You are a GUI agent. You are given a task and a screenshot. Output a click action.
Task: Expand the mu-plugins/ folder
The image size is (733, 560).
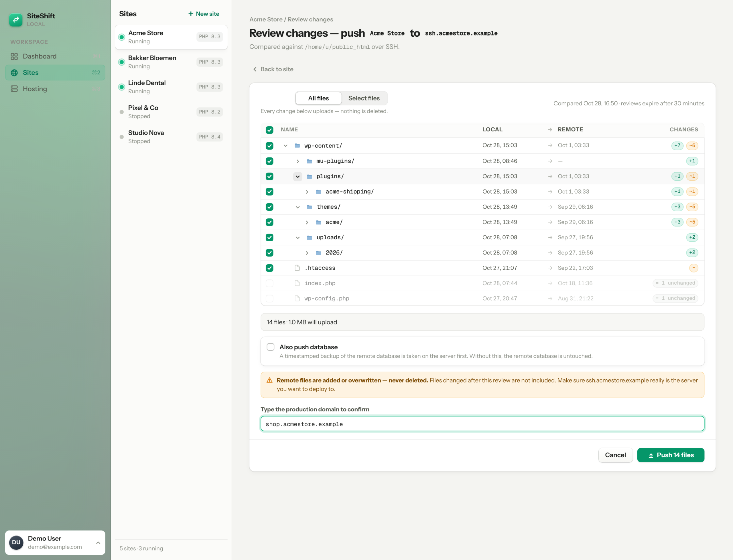point(298,161)
